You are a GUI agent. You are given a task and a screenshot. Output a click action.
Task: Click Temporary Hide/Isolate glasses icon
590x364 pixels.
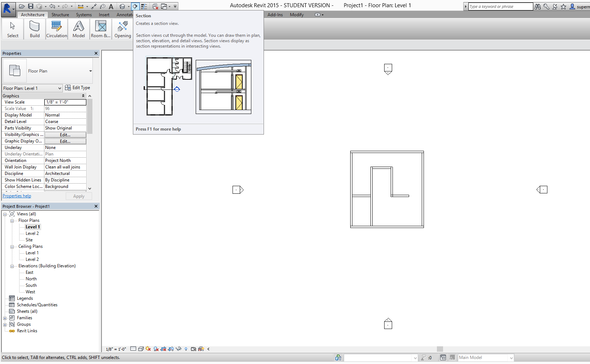pyautogui.click(x=178, y=349)
